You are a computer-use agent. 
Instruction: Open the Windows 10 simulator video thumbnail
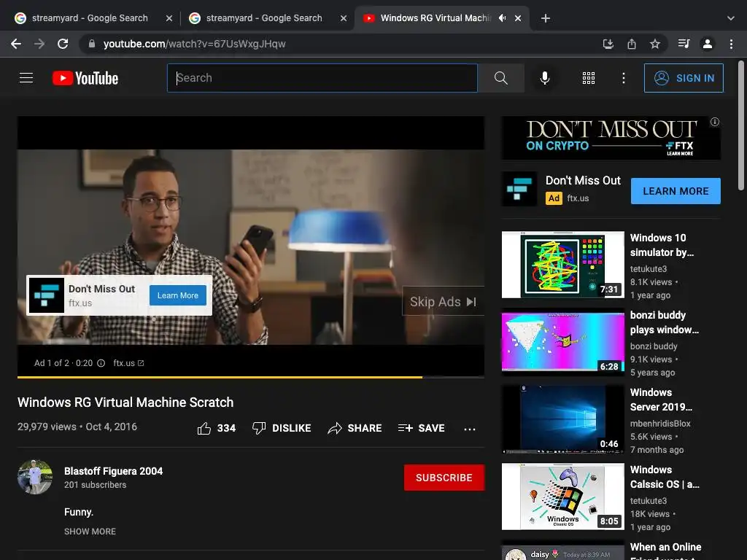coord(562,265)
